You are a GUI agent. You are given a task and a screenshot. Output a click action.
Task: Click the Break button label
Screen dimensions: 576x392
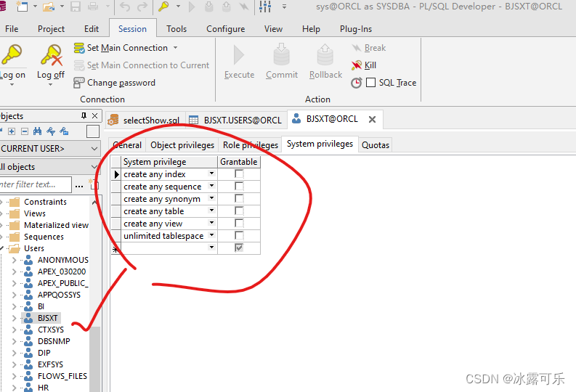pyautogui.click(x=375, y=48)
